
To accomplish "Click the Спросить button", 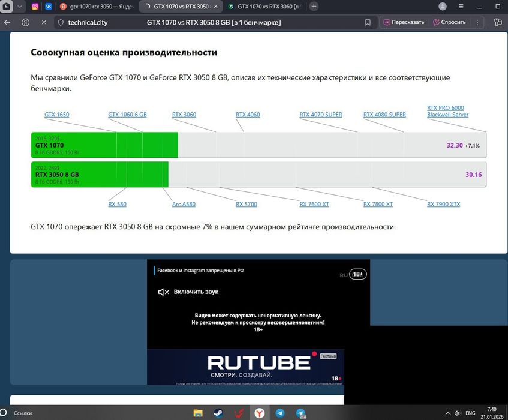I will [x=449, y=22].
